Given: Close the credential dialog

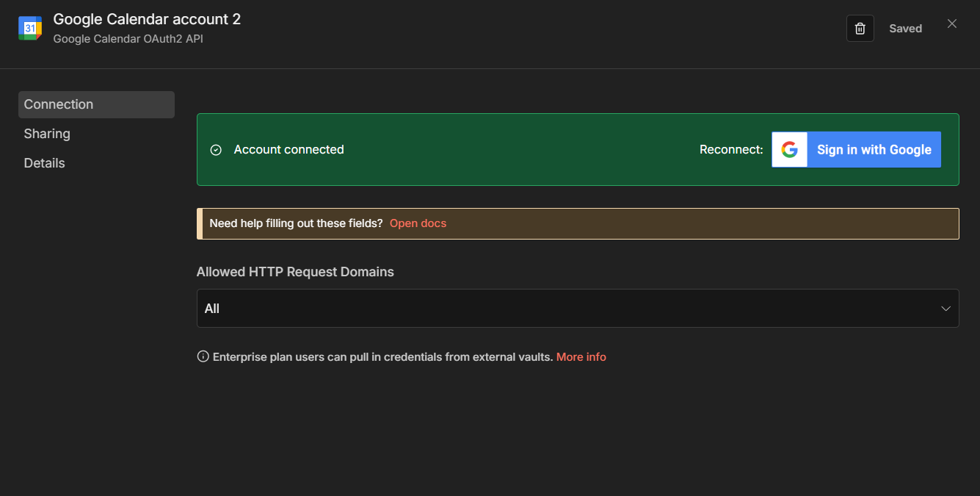Looking at the screenshot, I should 952,24.
